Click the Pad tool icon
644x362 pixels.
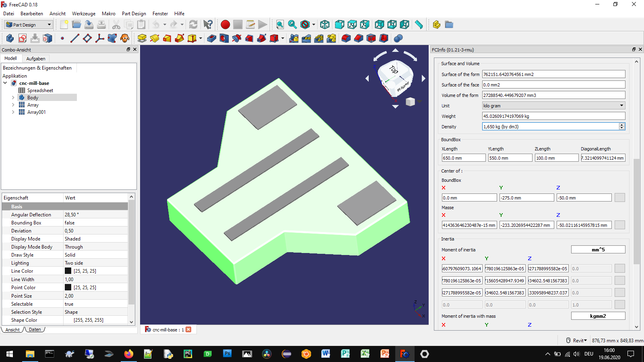[x=142, y=38]
